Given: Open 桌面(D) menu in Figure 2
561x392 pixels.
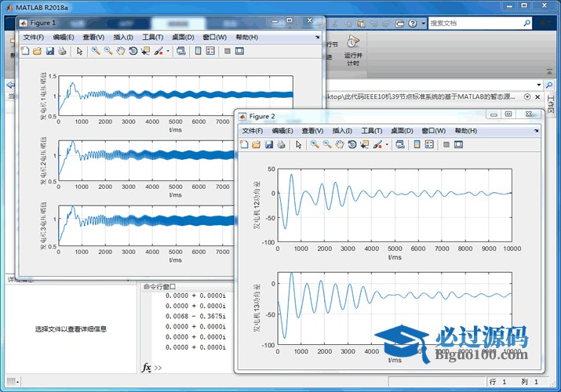Looking at the screenshot, I should click(402, 131).
